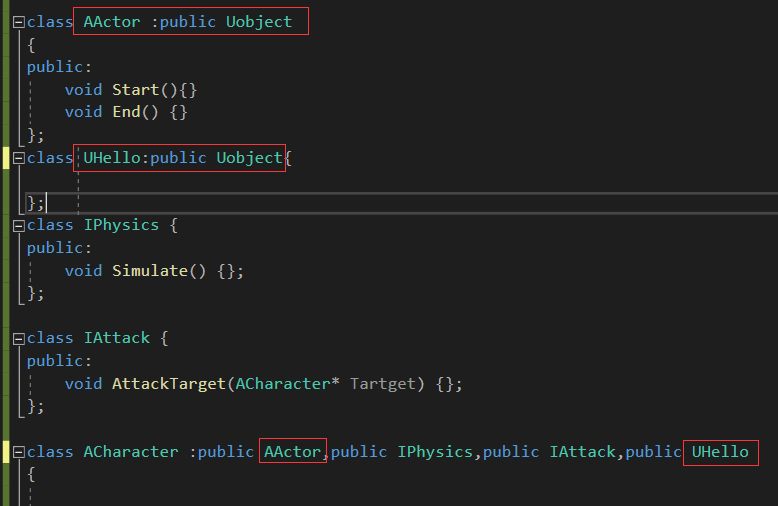This screenshot has width=778, height=506.
Task: Click UHello in ACharacter's base class list
Action: 720,452
